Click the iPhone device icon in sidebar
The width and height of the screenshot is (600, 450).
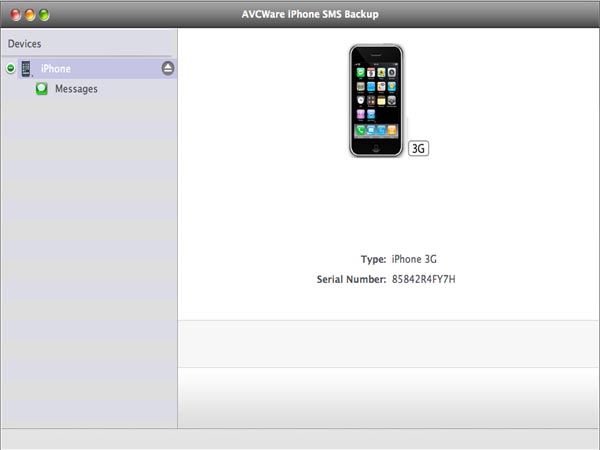click(x=26, y=68)
